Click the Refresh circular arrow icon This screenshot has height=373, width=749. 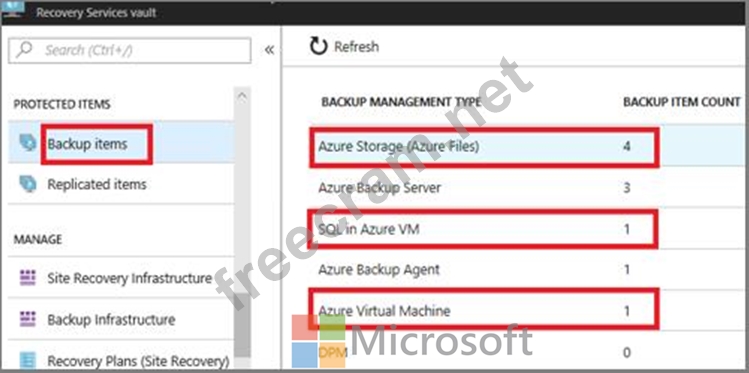click(319, 46)
